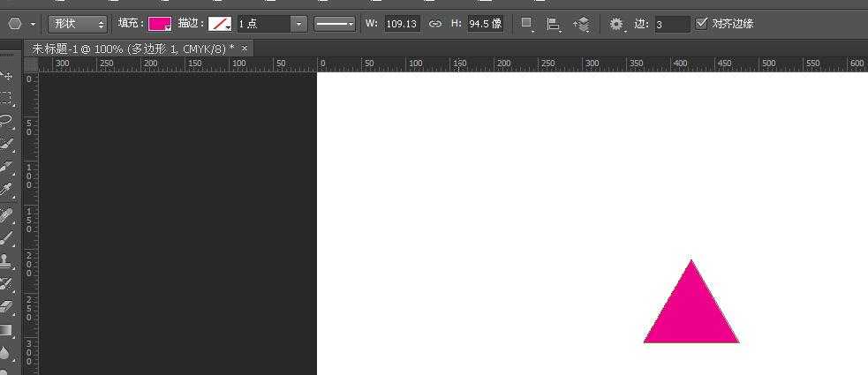This screenshot has width=868, height=375.
Task: Toggle the width-height link icon
Action: [435, 24]
